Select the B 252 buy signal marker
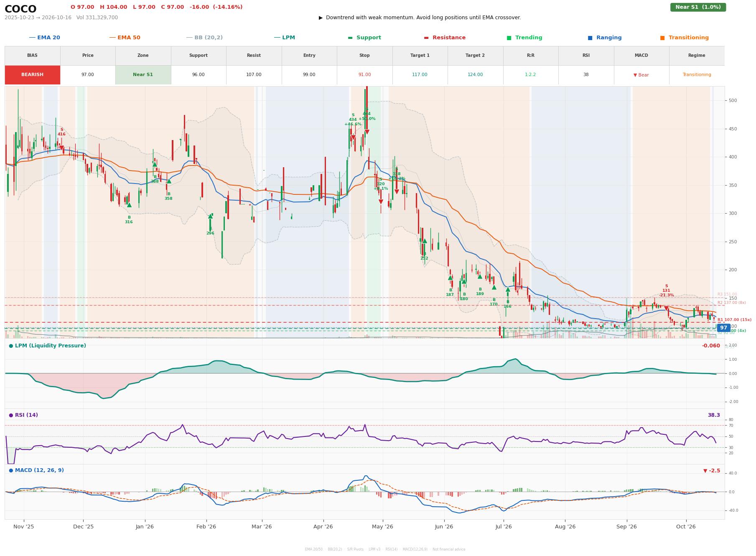The image size is (756, 556). tap(425, 241)
